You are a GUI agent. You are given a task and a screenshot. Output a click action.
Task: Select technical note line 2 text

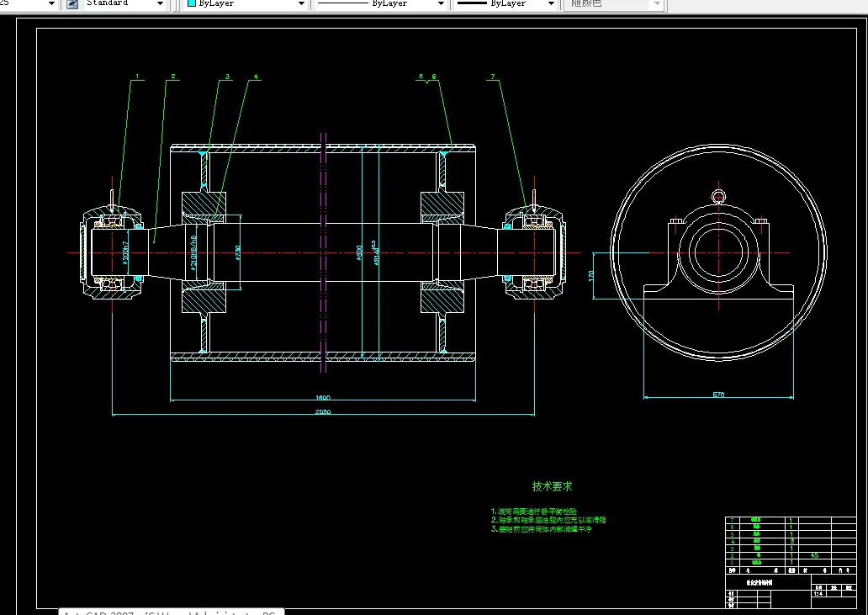pyautogui.click(x=548, y=520)
